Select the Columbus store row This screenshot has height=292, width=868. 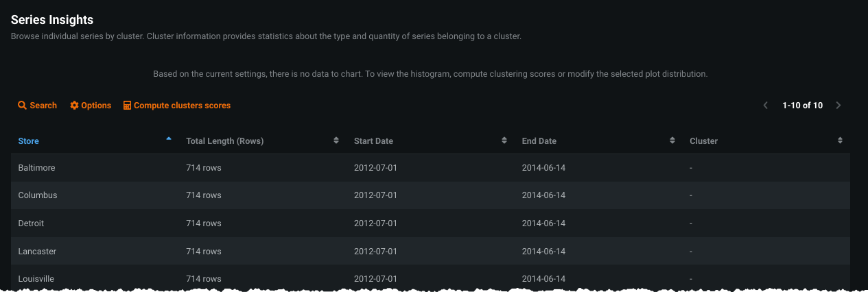point(38,195)
